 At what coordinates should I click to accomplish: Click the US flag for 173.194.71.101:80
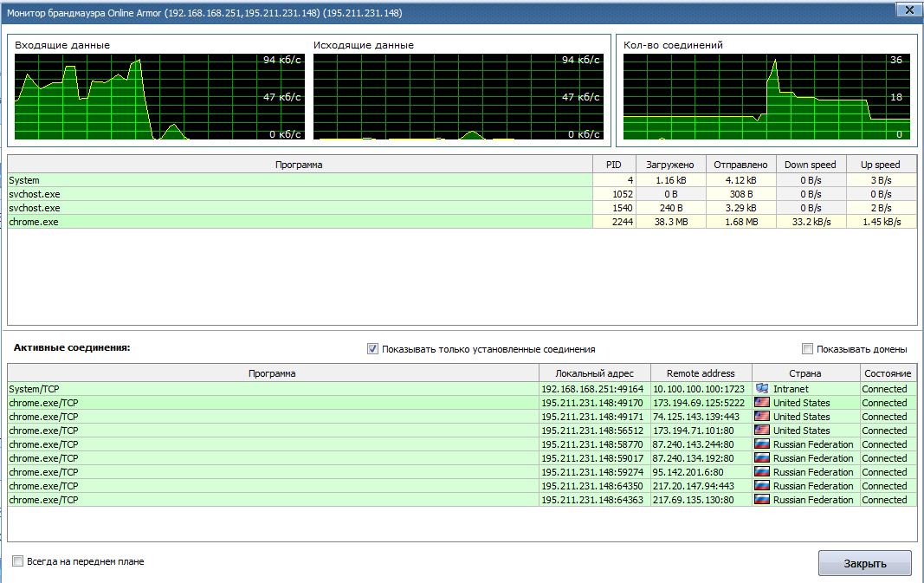[x=762, y=431]
